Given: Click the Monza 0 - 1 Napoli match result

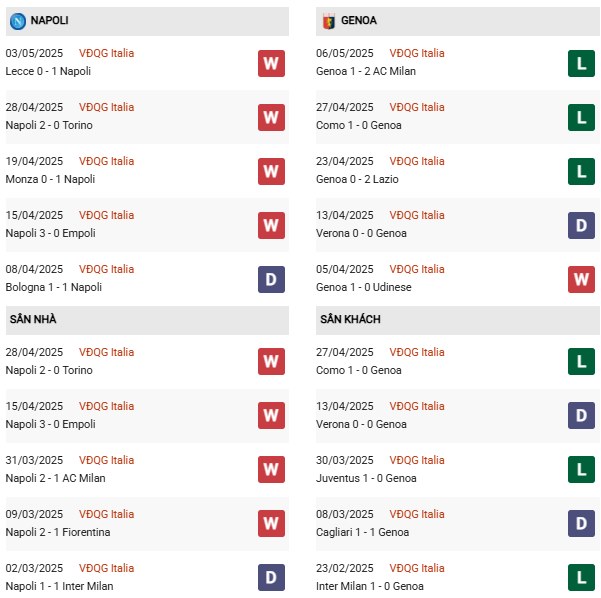Looking at the screenshot, I should point(50,179).
